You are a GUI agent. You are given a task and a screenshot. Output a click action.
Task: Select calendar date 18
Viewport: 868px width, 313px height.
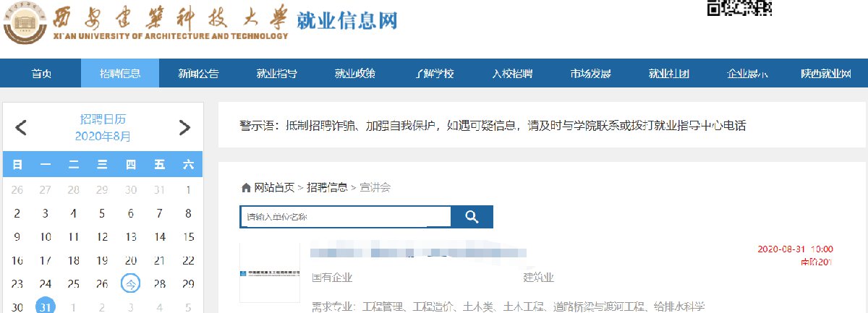pyautogui.click(x=74, y=260)
